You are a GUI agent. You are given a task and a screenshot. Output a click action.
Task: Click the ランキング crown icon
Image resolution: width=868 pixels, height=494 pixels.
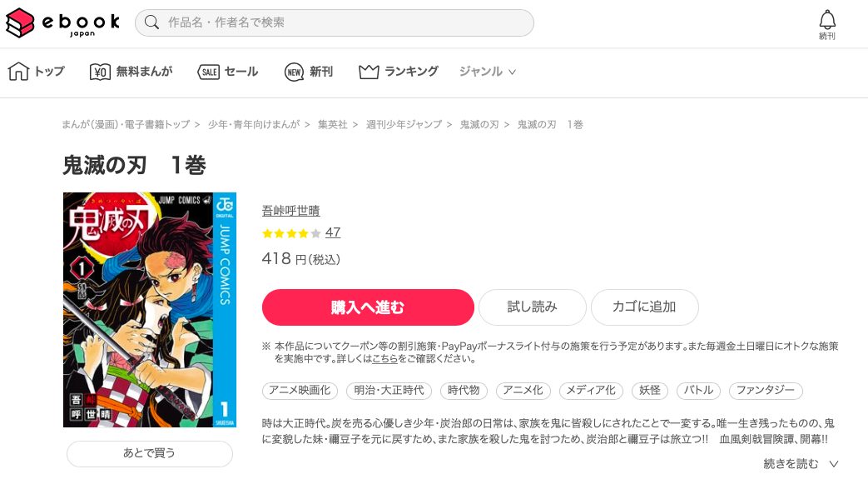tap(369, 72)
